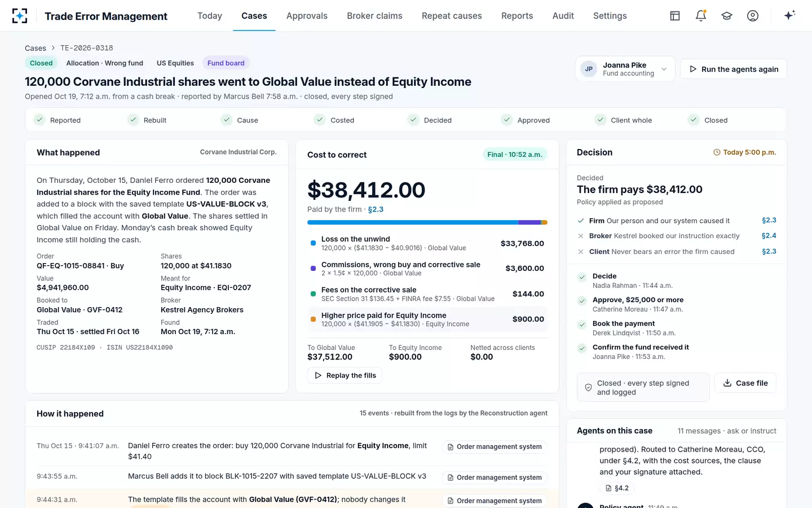Click the cost breakdown progress bar
The image size is (812, 508).
(x=427, y=222)
